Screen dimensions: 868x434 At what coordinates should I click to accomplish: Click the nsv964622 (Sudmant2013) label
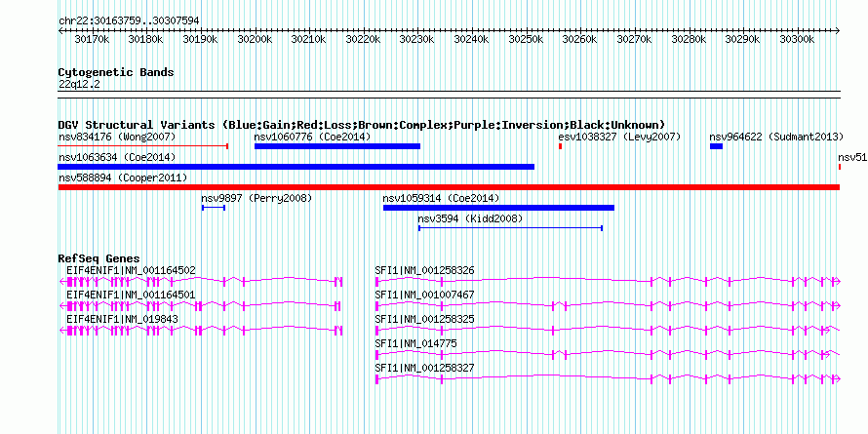pos(776,137)
